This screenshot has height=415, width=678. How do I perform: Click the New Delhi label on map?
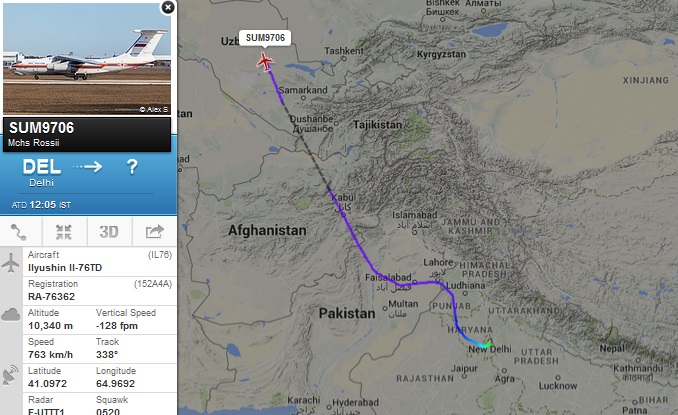click(x=490, y=349)
